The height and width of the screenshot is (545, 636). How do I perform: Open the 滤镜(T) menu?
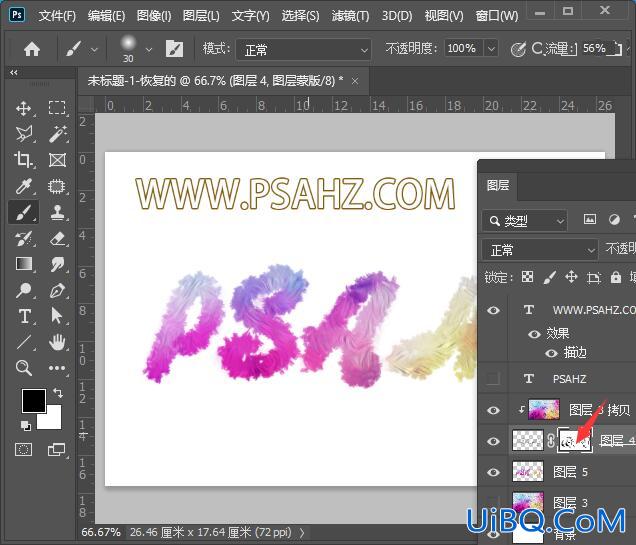[350, 16]
